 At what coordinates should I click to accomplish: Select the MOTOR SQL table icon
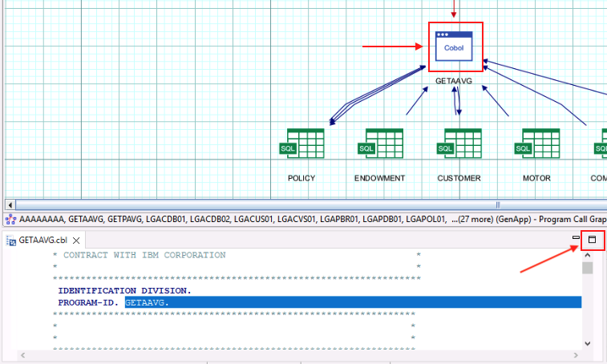tap(537, 144)
